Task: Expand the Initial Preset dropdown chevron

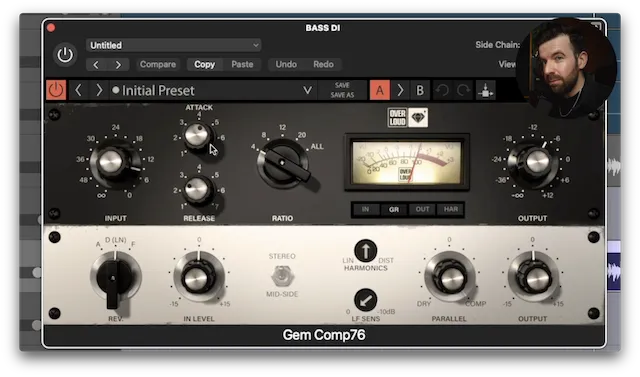Action: [307, 90]
